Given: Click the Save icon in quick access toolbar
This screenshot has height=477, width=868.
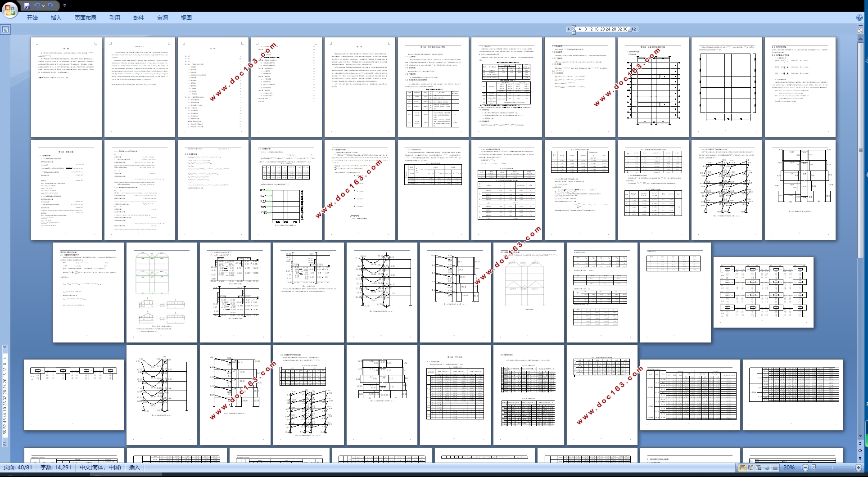Looking at the screenshot, I should click(x=27, y=6).
